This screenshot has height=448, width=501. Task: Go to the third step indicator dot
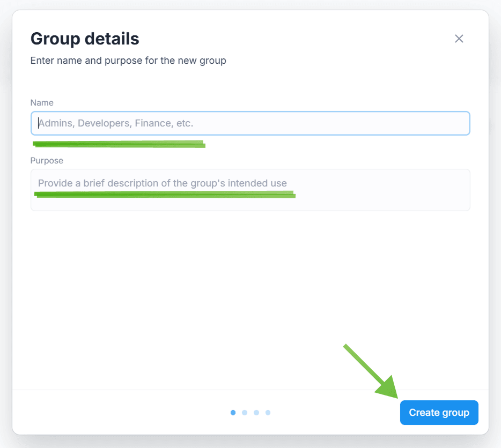click(256, 413)
